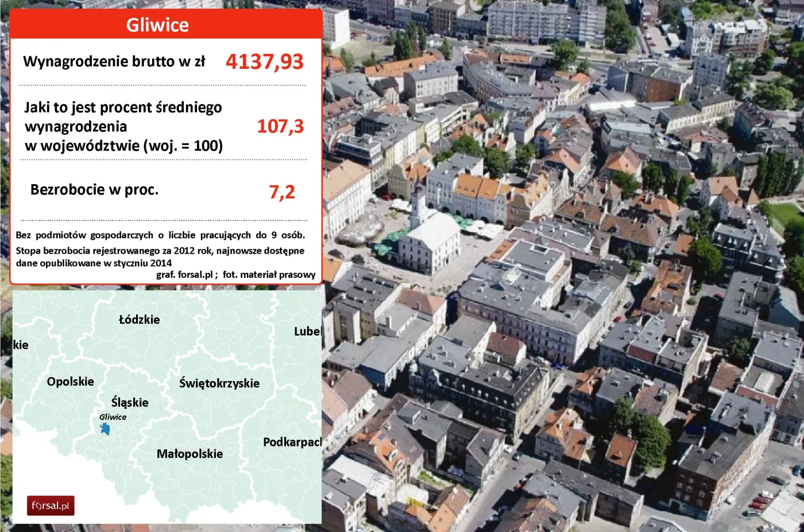Click the Świętokrzyskie region label
804x532 pixels.
pyautogui.click(x=219, y=383)
